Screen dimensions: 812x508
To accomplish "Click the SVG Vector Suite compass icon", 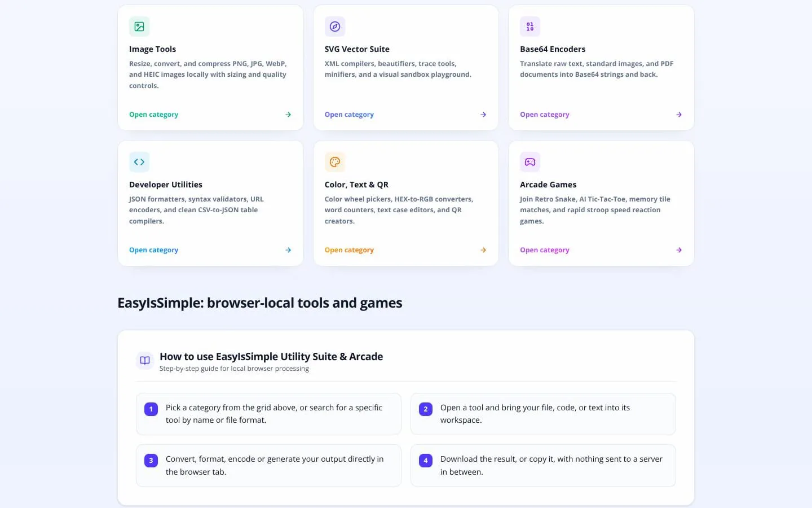I will (335, 27).
